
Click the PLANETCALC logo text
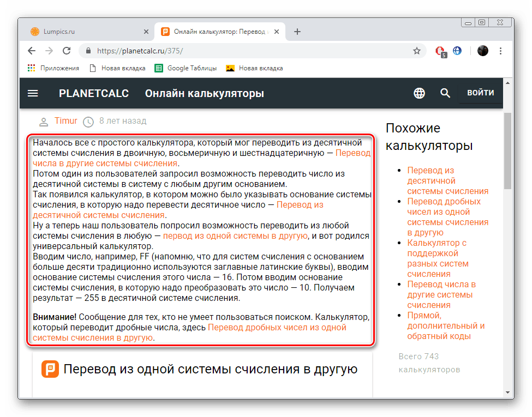click(94, 93)
